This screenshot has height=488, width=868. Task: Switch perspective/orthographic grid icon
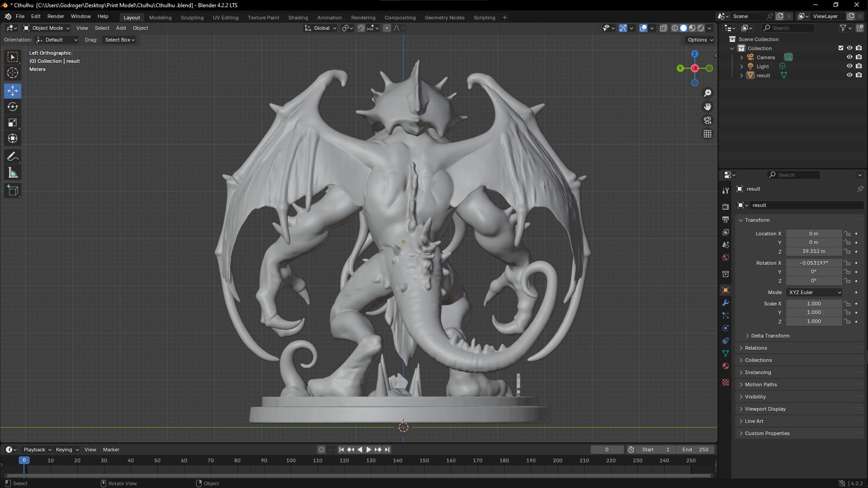708,134
